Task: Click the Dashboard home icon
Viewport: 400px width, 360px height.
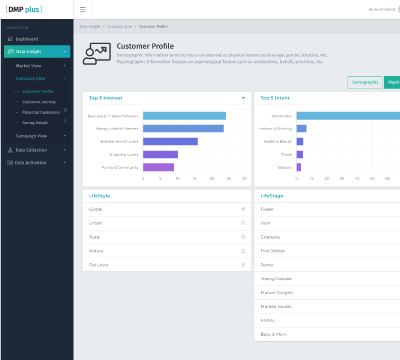Action: (x=10, y=39)
